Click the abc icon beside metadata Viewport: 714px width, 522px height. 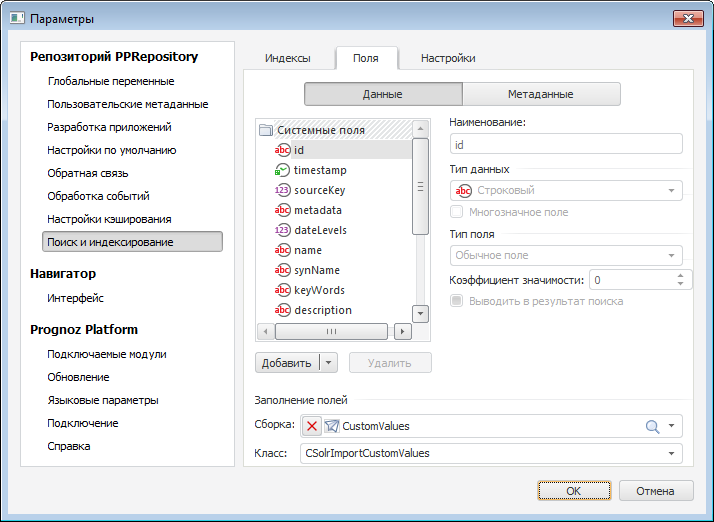coord(282,210)
